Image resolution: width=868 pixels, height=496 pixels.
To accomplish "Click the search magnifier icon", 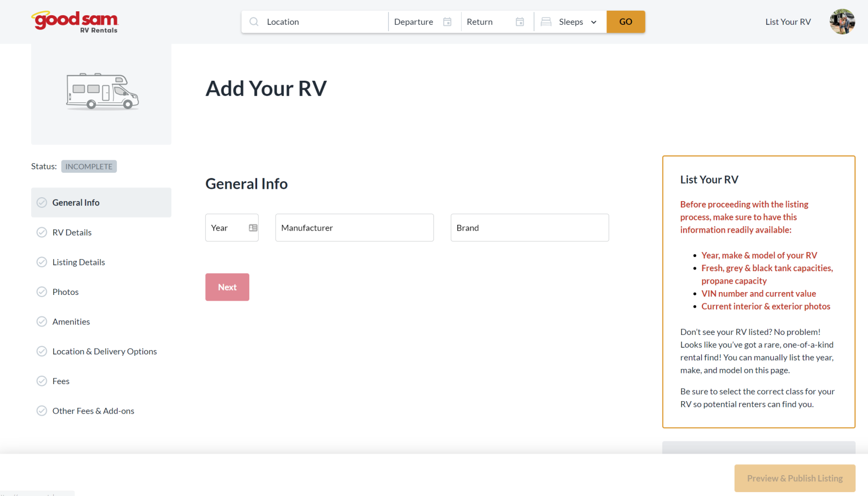I will pyautogui.click(x=254, y=22).
